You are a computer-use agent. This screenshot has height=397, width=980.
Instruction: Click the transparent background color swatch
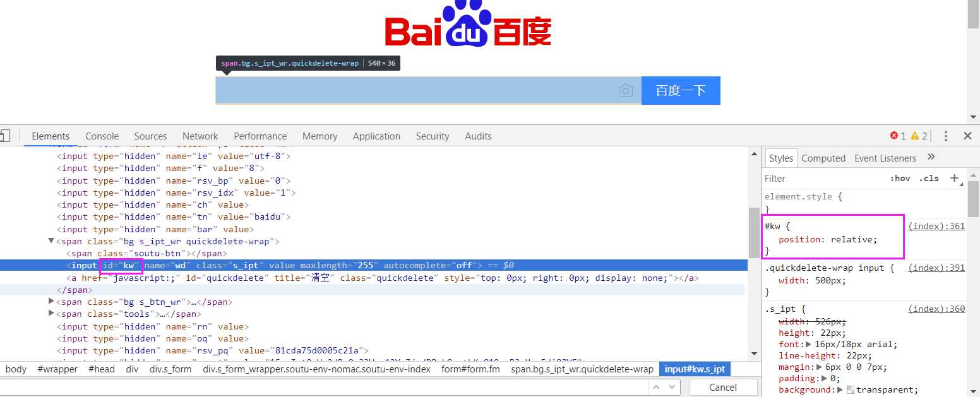851,390
